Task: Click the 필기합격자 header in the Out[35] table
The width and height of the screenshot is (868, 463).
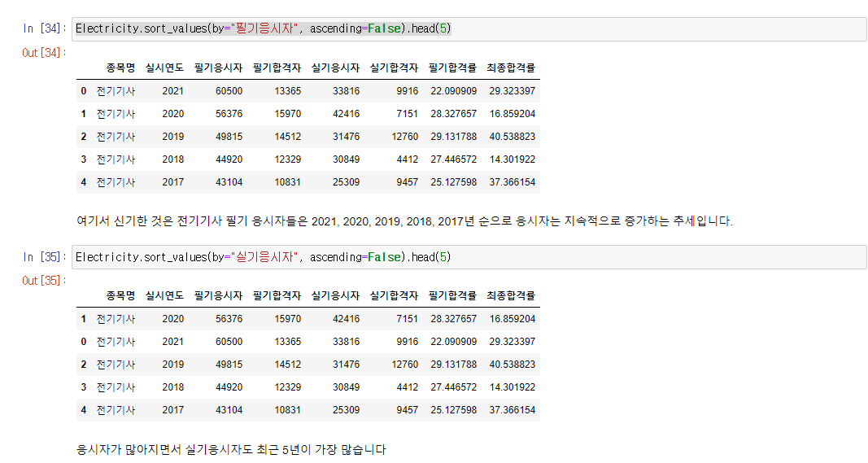Action: pyautogui.click(x=277, y=295)
